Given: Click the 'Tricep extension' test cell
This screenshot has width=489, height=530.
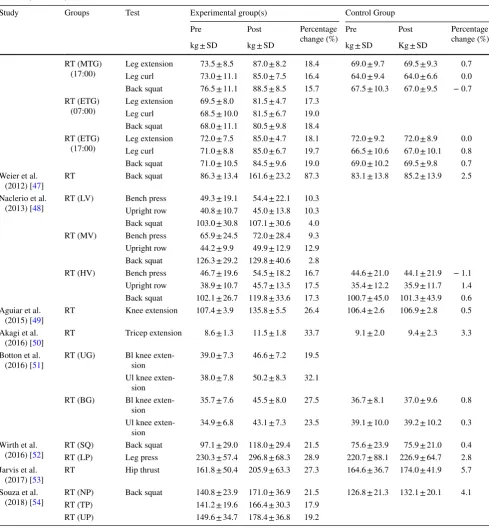Looking at the screenshot, I should click(x=153, y=333).
